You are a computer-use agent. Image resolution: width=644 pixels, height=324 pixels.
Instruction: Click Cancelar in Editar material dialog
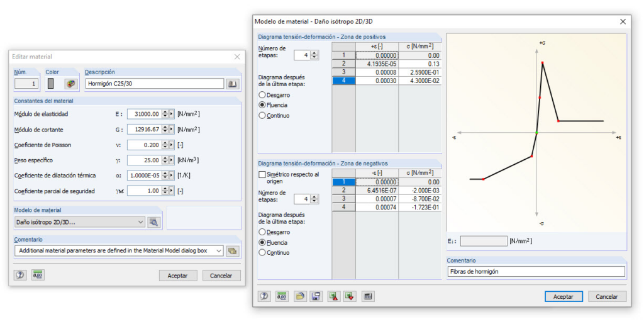pyautogui.click(x=221, y=276)
